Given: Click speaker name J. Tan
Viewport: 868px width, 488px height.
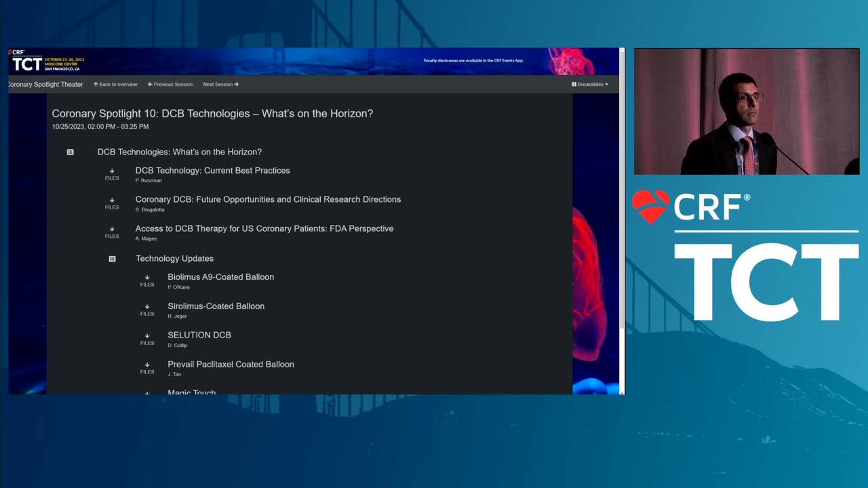Looking at the screenshot, I should click(x=174, y=374).
